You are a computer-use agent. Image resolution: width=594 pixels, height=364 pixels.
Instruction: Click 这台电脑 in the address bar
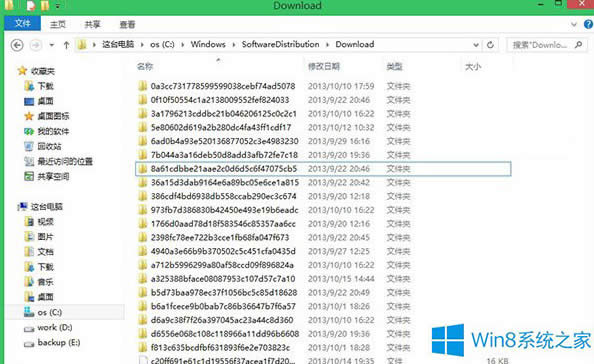click(118, 44)
